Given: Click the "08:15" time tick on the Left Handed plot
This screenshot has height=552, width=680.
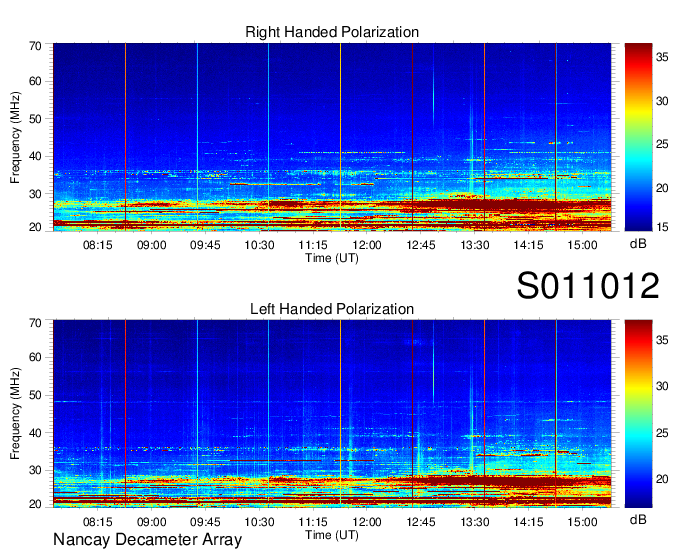Looking at the screenshot, I should point(98,522).
